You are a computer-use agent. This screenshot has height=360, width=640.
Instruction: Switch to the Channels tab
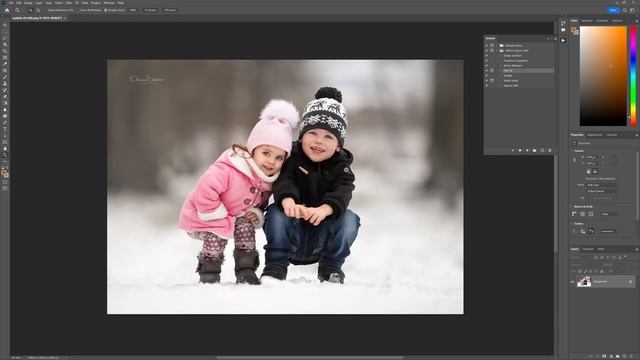(588, 249)
